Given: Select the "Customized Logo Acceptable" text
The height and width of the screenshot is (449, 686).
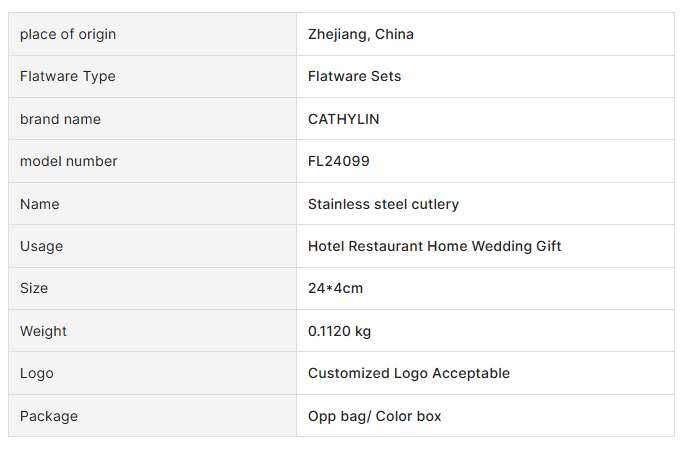Looking at the screenshot, I should pos(408,373).
